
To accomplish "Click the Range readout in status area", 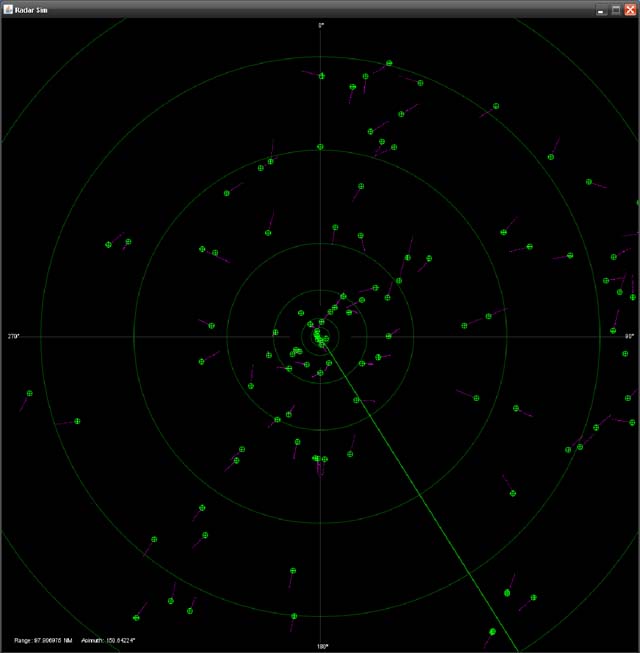I will (43, 639).
